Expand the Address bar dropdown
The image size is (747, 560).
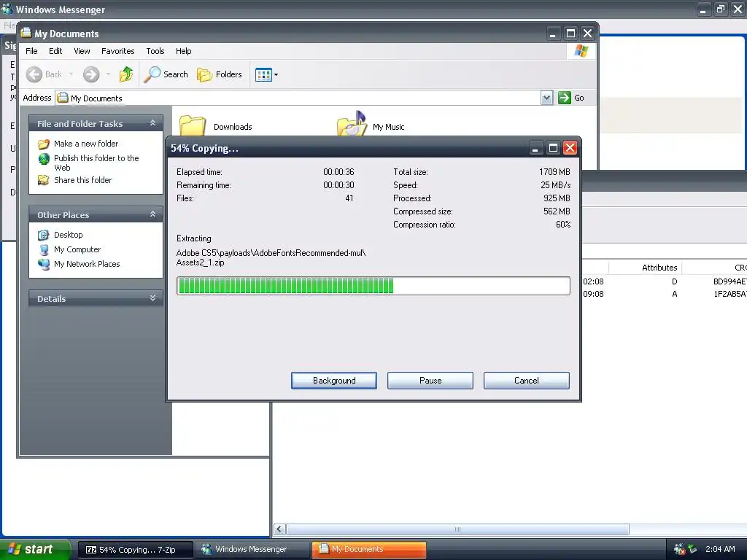[x=546, y=98]
